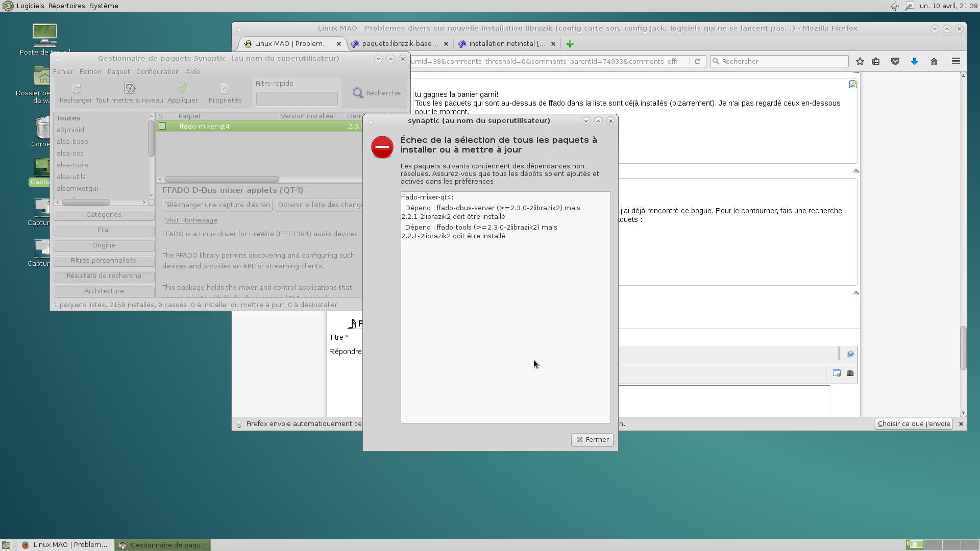The image size is (980, 551).
Task: Click Tout mettre à niveau icon
Action: tap(130, 88)
